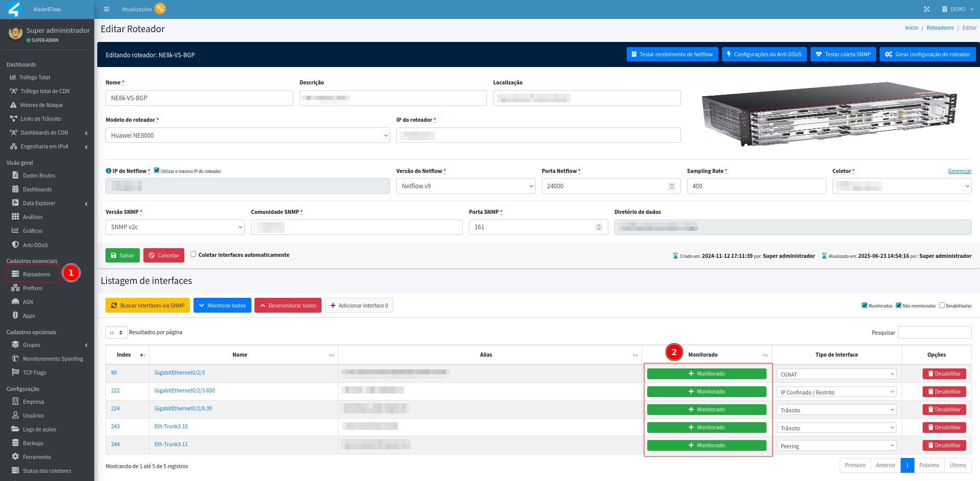Click the Cancelar button
This screenshot has height=481, width=980.
click(164, 255)
